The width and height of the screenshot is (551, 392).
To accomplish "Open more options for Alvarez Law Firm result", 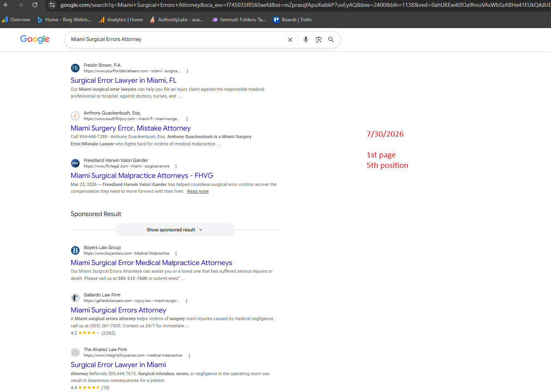I will [x=189, y=355].
